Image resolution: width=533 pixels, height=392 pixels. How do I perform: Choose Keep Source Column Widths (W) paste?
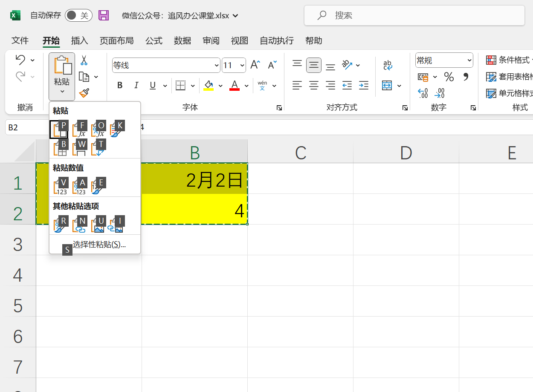coord(79,148)
